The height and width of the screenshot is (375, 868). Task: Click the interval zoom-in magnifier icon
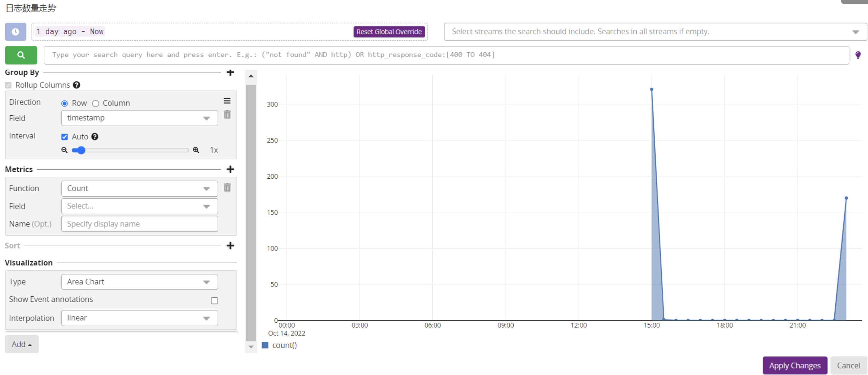pos(196,150)
